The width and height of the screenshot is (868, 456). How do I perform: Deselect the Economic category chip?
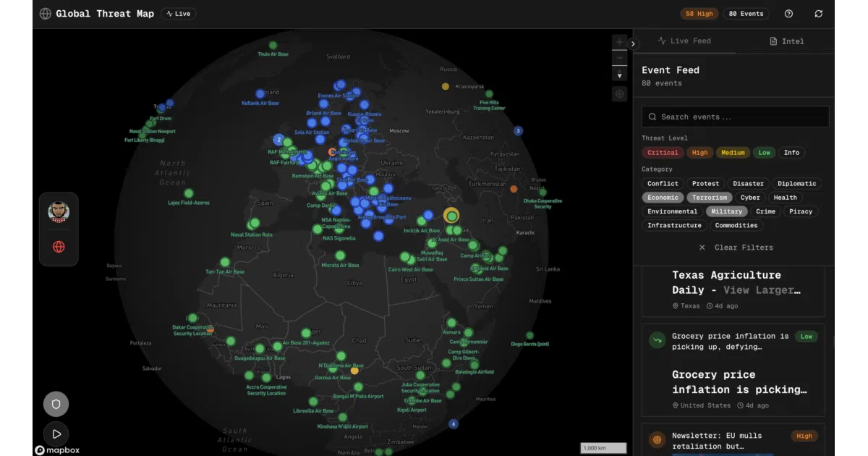(663, 198)
